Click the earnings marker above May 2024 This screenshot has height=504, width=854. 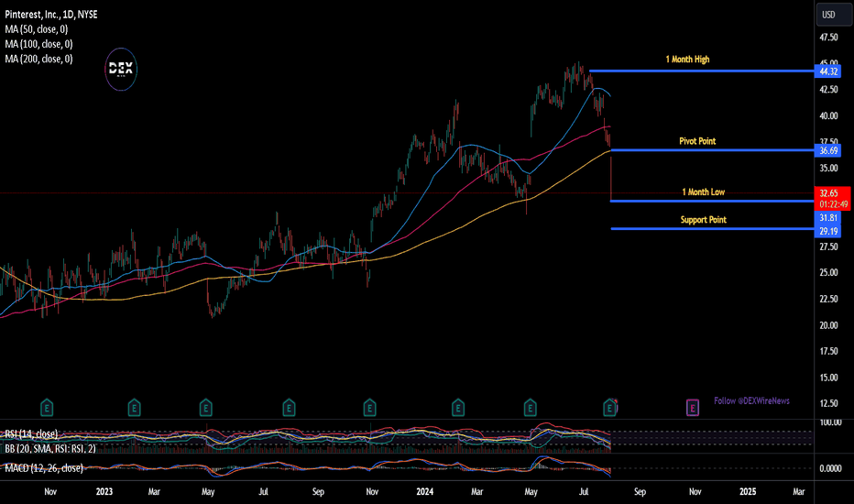pyautogui.click(x=530, y=407)
